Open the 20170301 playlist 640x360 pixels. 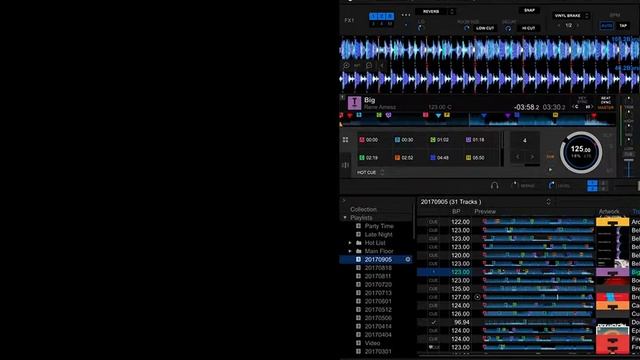pyautogui.click(x=378, y=351)
